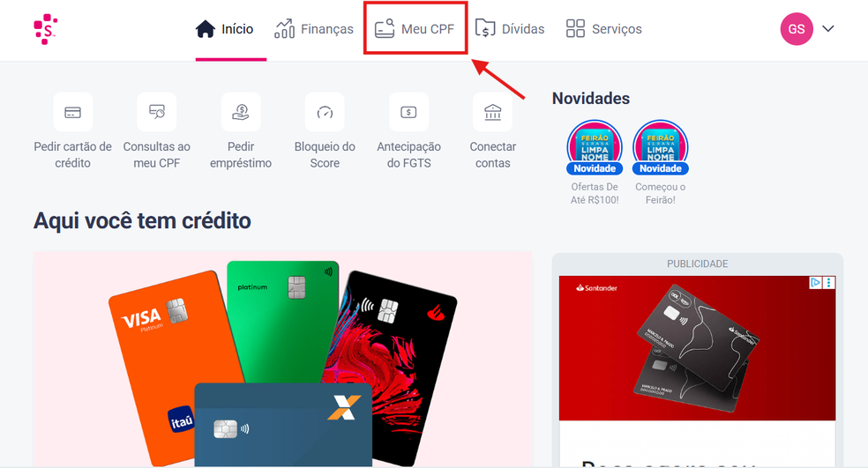Go to the Início tab
The image size is (868, 468).
click(225, 29)
